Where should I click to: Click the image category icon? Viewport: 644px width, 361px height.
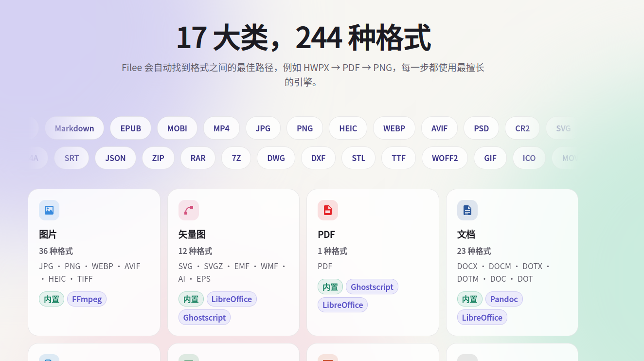(x=49, y=210)
